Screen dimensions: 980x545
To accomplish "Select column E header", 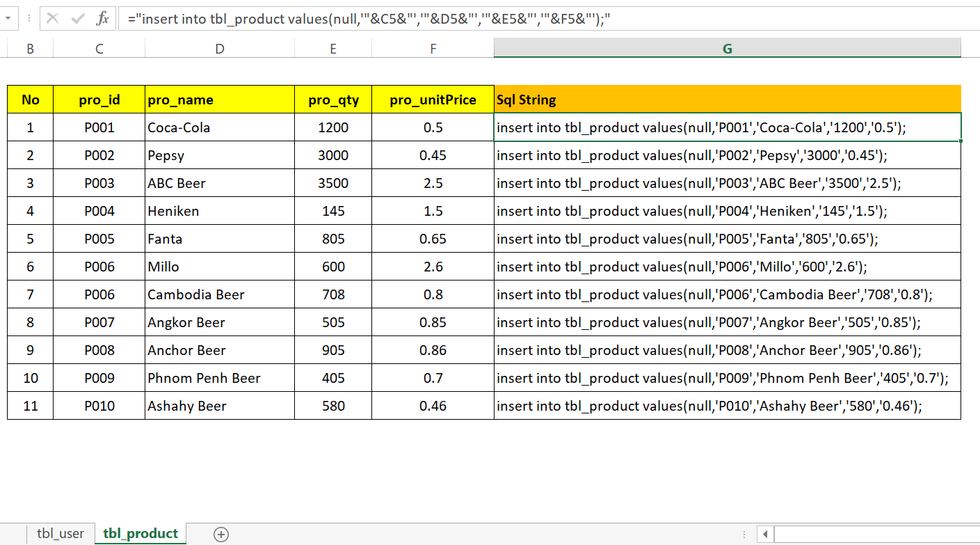I will [x=333, y=49].
